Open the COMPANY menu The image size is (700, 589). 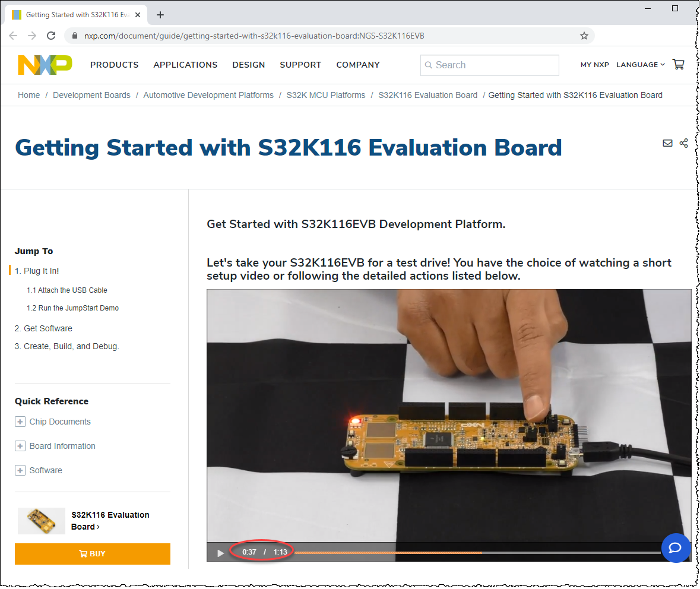pyautogui.click(x=358, y=65)
